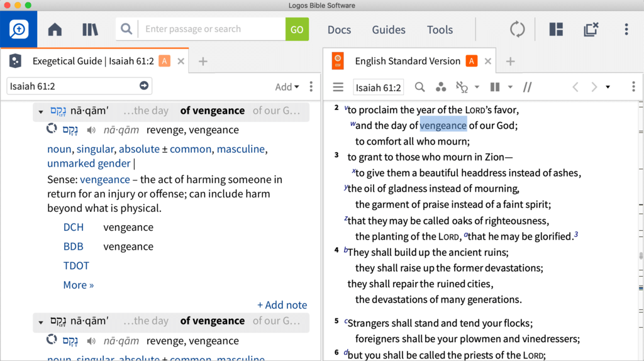Click the go arrow in guide reference box

pyautogui.click(x=144, y=86)
